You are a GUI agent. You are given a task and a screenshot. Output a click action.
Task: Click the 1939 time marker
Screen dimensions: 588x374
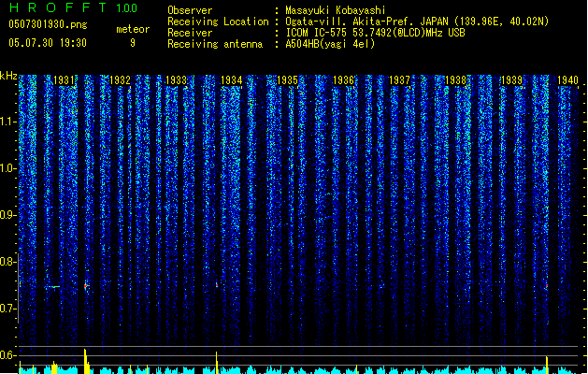[x=511, y=80]
